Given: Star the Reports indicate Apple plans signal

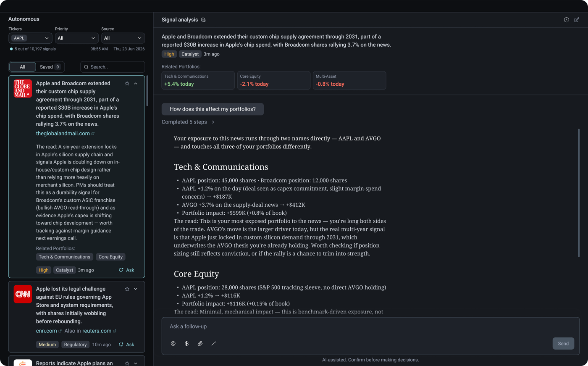Looking at the screenshot, I should 127,363.
